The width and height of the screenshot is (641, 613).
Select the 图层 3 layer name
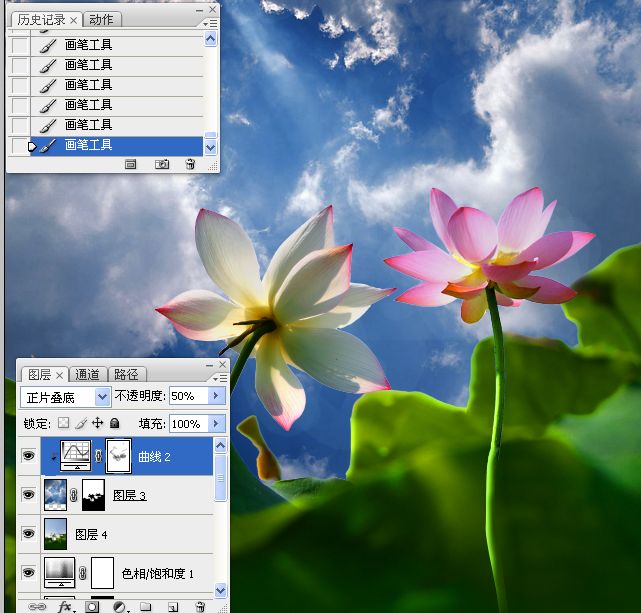point(130,495)
